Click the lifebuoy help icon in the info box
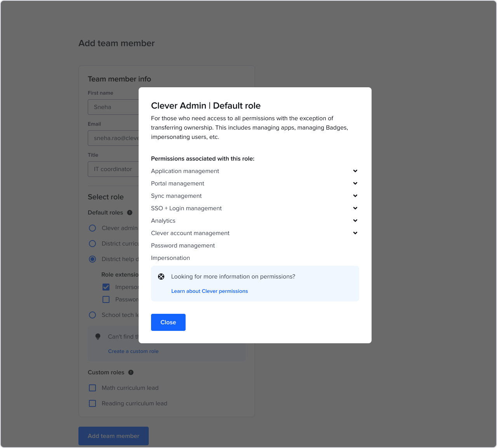This screenshot has height=448, width=497. click(161, 277)
